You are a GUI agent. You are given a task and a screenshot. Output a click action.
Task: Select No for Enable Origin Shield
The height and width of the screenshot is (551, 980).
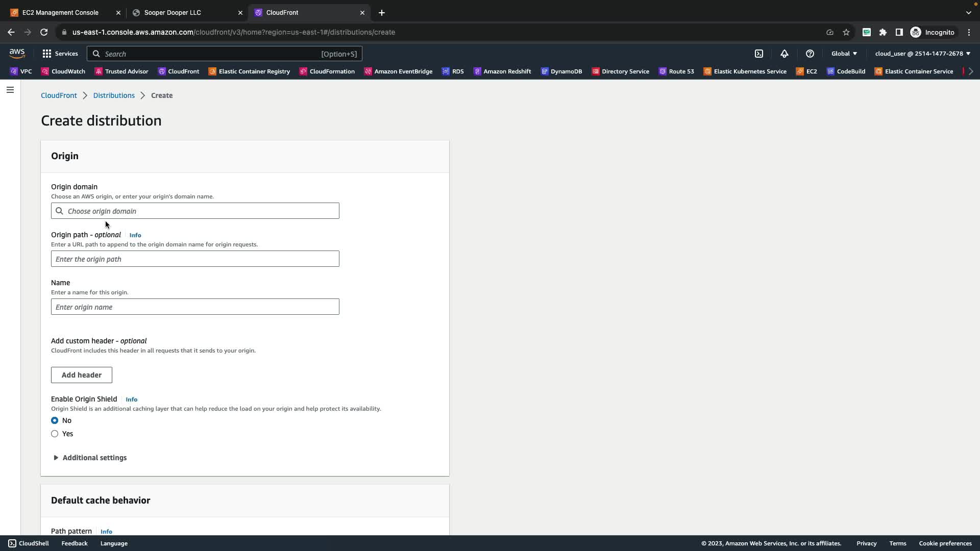(55, 420)
